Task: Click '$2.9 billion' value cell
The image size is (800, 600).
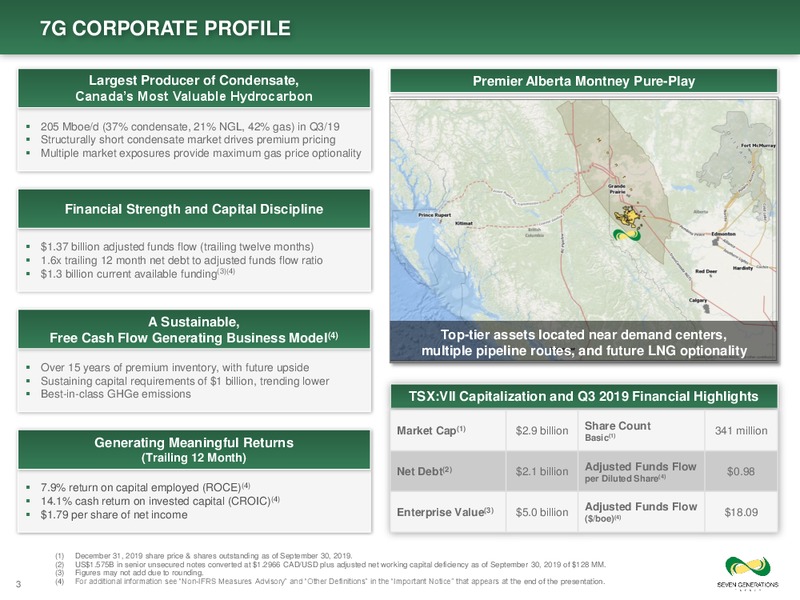Action: 542,430
